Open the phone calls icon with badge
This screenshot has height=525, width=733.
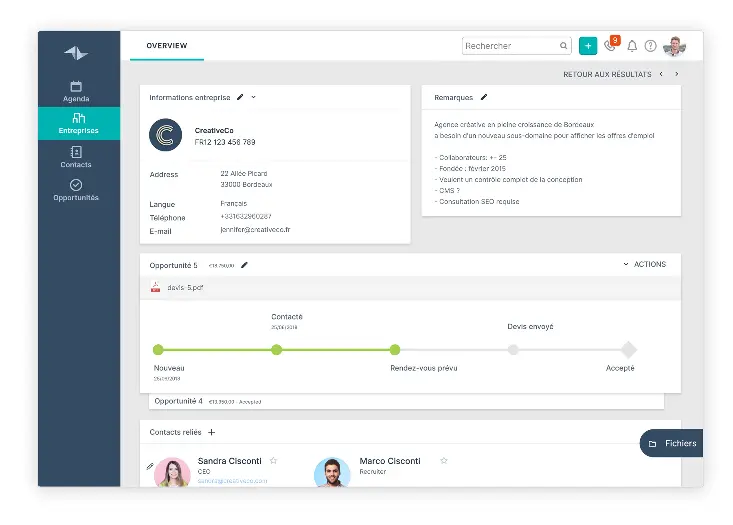(611, 44)
